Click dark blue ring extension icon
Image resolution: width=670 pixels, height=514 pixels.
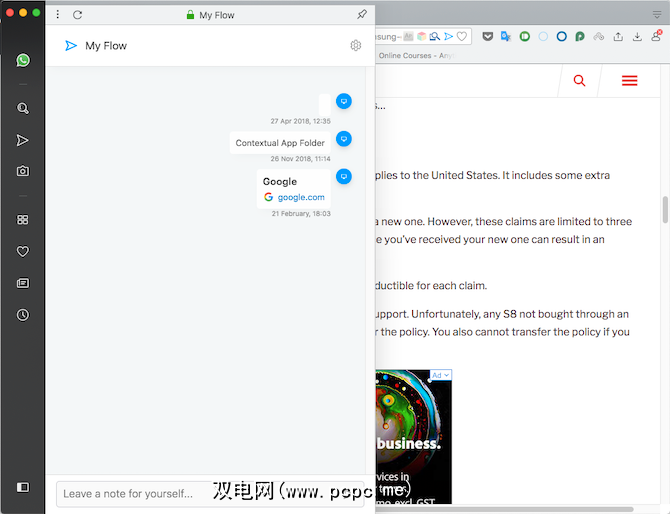click(561, 37)
